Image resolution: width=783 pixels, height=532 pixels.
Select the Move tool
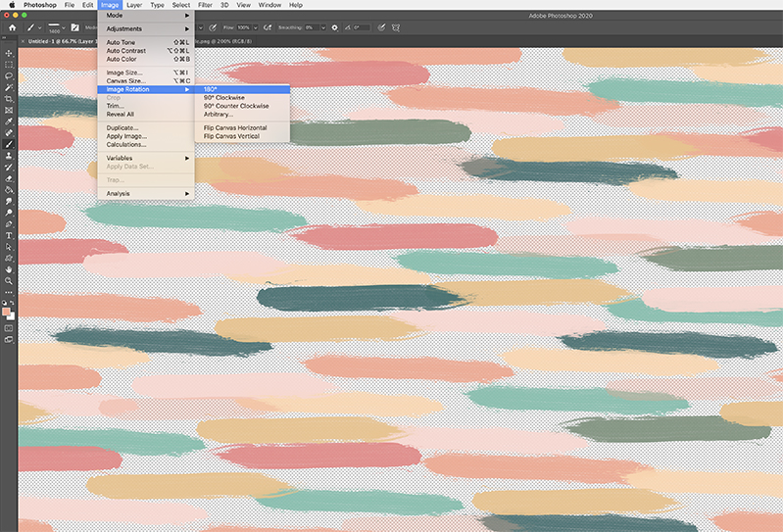pos(9,53)
